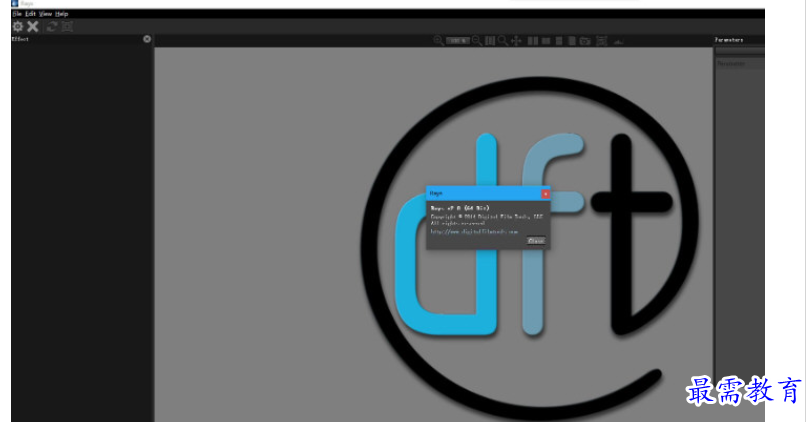
Task: Open the File menu
Action: (x=17, y=14)
